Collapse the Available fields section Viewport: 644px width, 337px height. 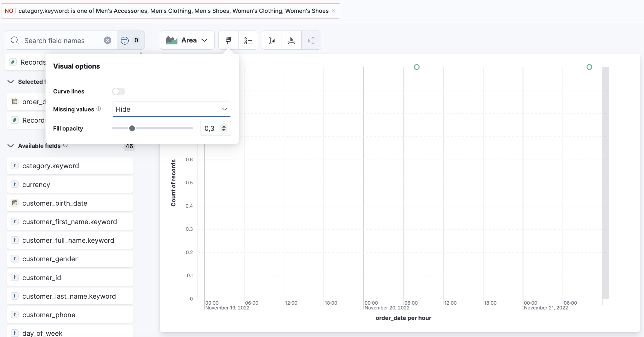coord(10,146)
